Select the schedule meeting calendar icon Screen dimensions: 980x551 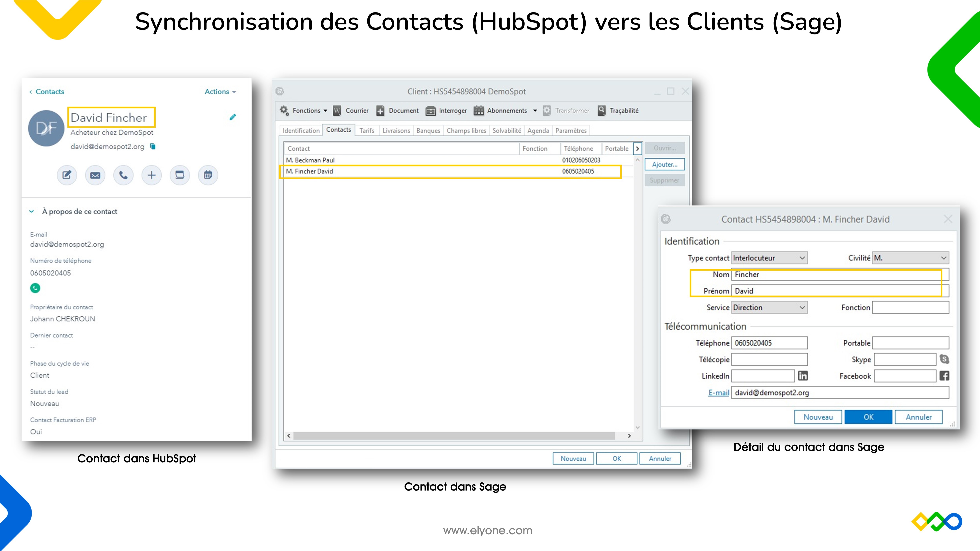[x=208, y=175]
